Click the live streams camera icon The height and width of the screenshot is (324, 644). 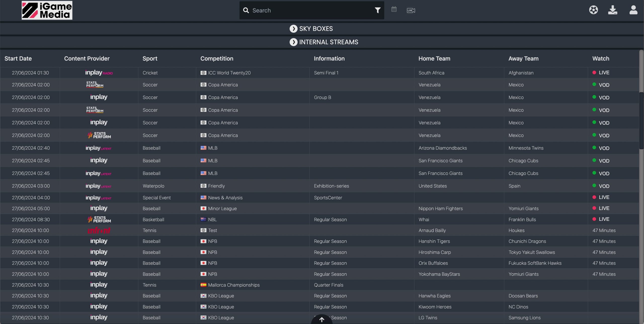411,10
